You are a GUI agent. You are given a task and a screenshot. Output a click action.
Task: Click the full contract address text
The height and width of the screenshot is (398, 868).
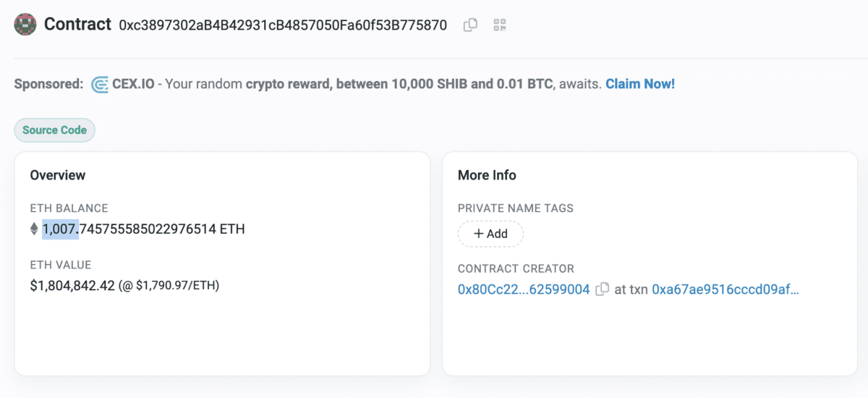pyautogui.click(x=283, y=25)
